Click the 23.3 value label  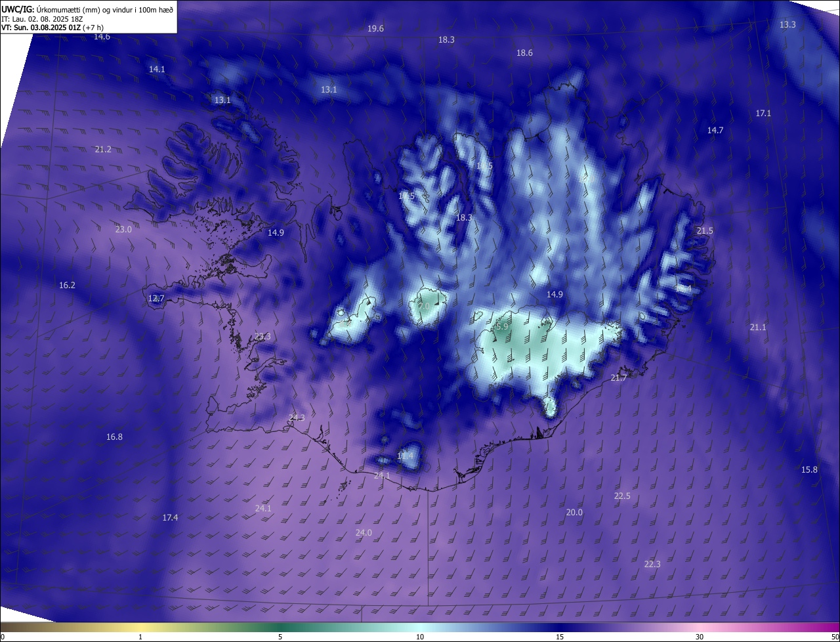coord(262,337)
